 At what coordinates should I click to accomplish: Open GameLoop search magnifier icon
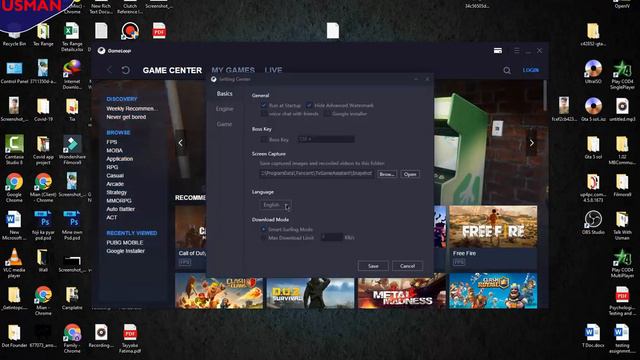point(507,70)
